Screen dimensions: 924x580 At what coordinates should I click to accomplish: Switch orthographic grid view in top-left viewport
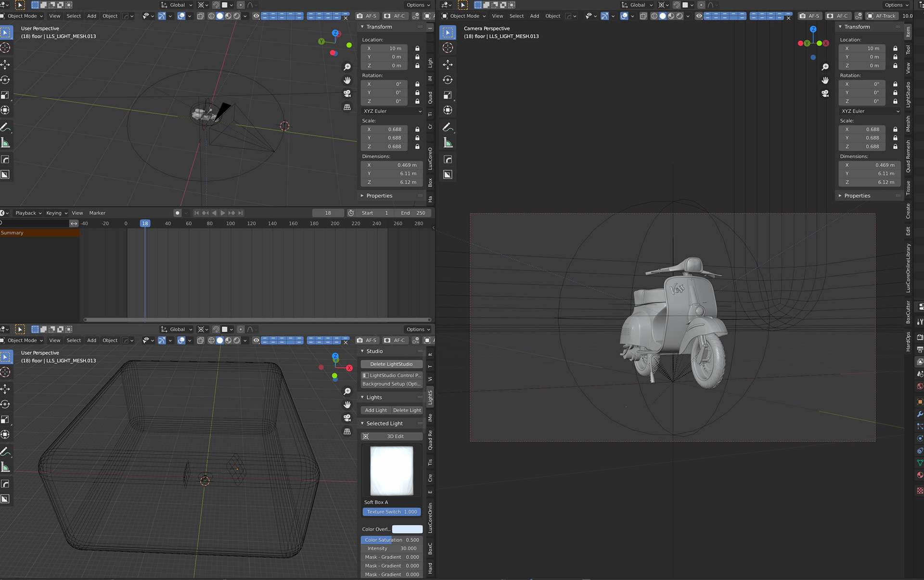(347, 107)
